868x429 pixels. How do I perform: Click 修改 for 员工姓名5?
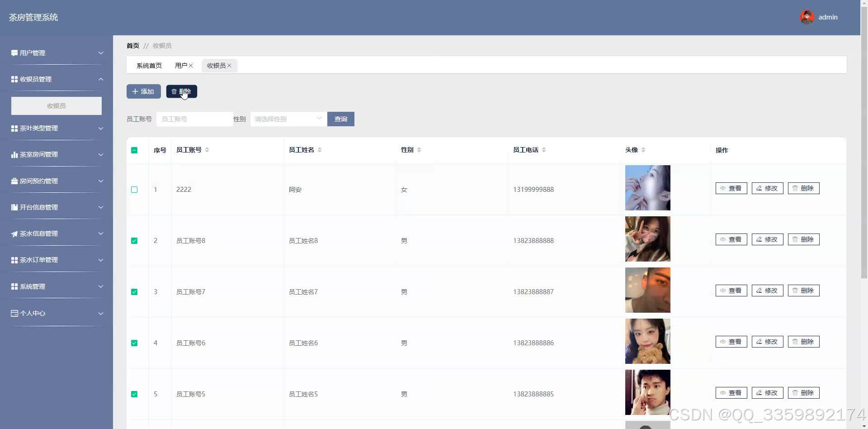(x=767, y=393)
